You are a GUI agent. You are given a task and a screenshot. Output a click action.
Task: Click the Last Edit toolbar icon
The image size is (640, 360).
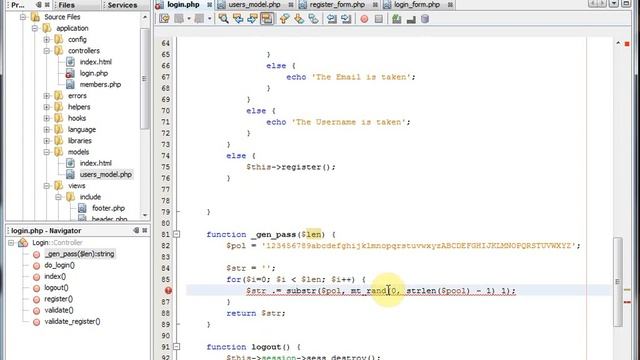pos(164,19)
